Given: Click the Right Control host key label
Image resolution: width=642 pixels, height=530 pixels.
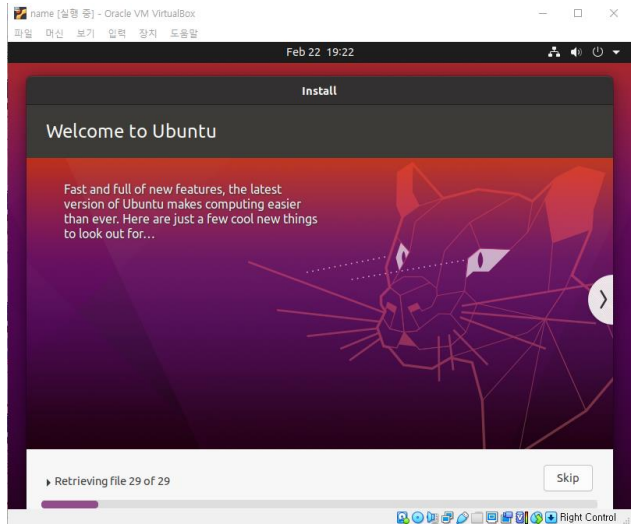Looking at the screenshot, I should (588, 517).
